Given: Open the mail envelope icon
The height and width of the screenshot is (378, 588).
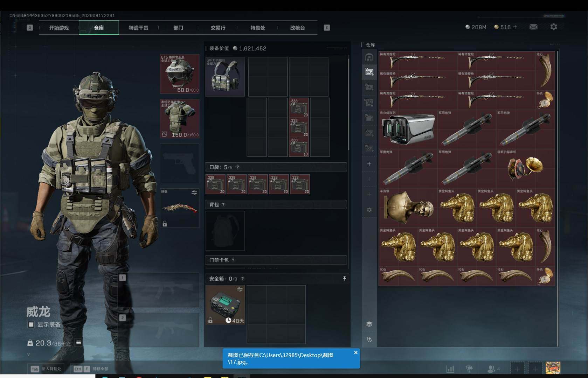Looking at the screenshot, I should [x=533, y=27].
